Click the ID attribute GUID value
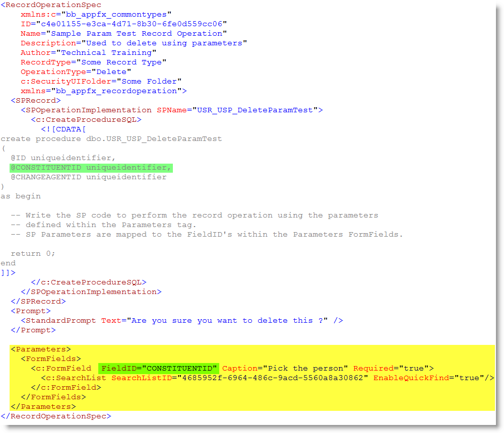This screenshot has height=433, width=504. coord(134,24)
